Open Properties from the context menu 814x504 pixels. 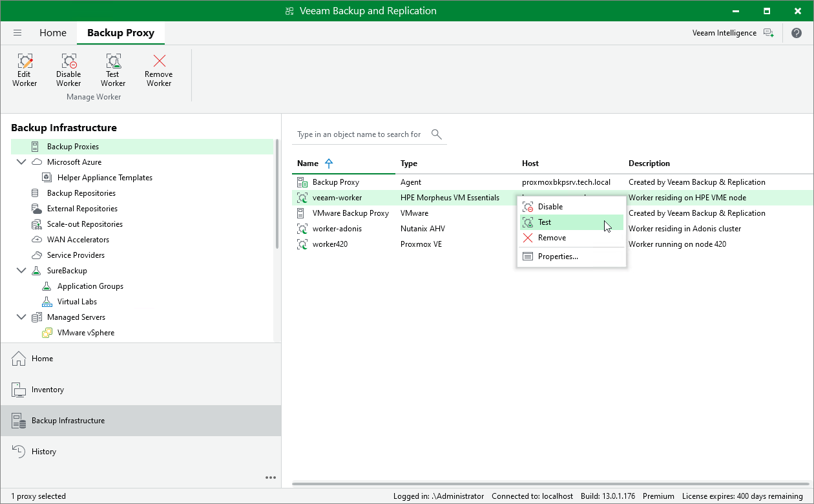[x=572, y=257]
